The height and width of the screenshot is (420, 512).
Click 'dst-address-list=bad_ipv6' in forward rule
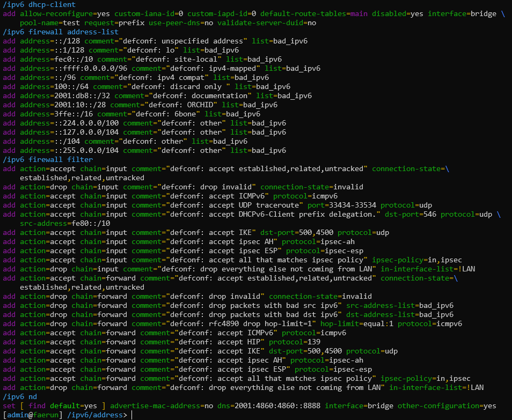[x=400, y=315]
